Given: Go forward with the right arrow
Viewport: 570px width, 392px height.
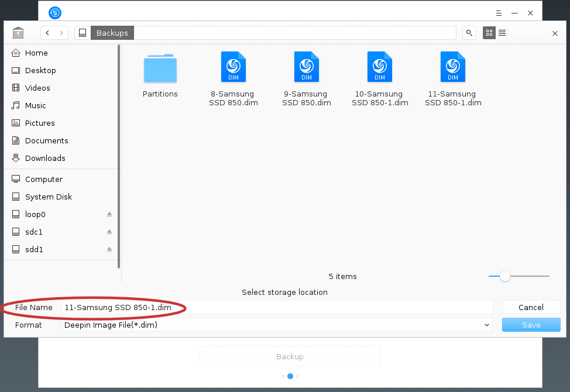Looking at the screenshot, I should click(x=61, y=33).
